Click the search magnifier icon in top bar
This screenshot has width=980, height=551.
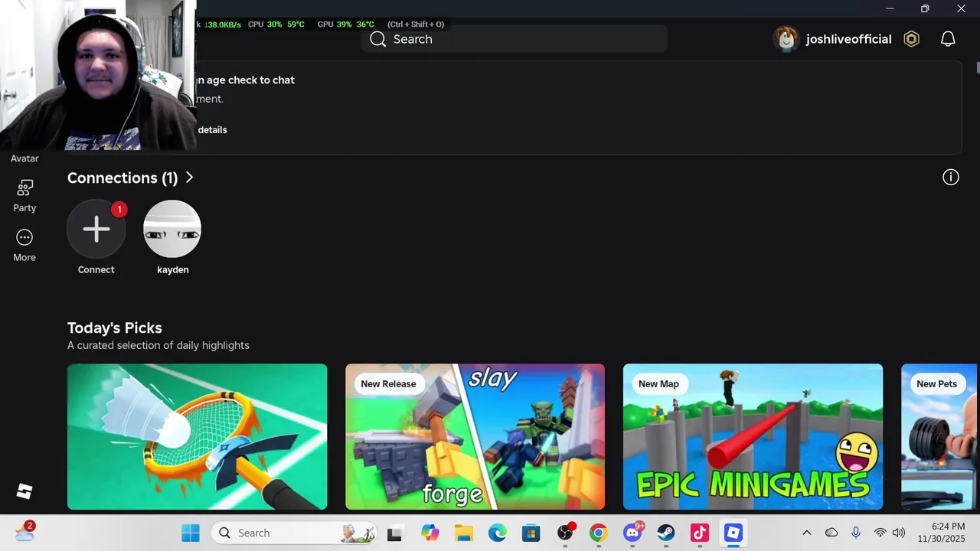(x=377, y=39)
